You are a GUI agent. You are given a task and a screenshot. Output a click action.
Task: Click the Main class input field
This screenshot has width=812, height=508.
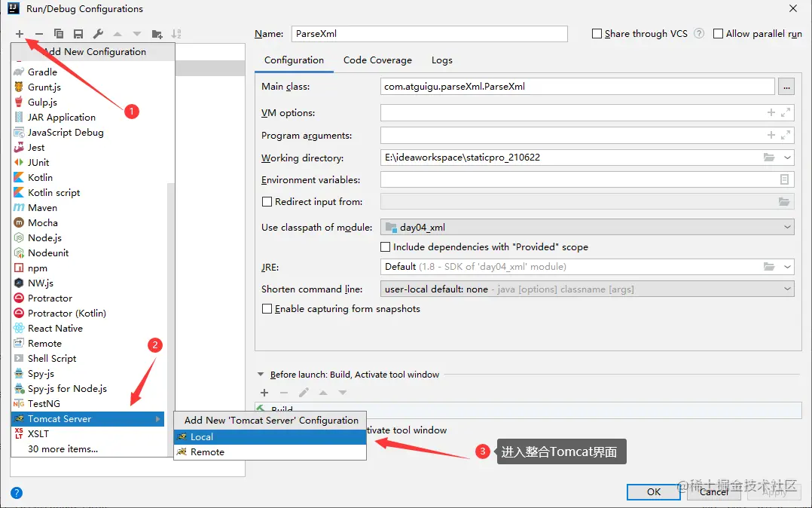[578, 87]
